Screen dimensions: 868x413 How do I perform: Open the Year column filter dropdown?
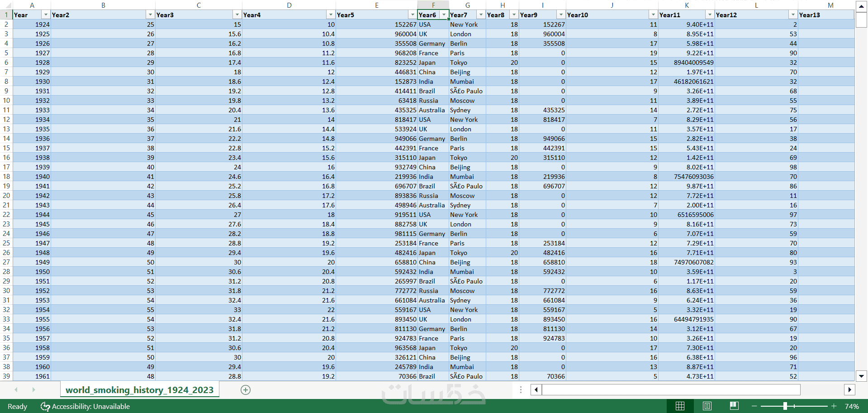(x=46, y=15)
